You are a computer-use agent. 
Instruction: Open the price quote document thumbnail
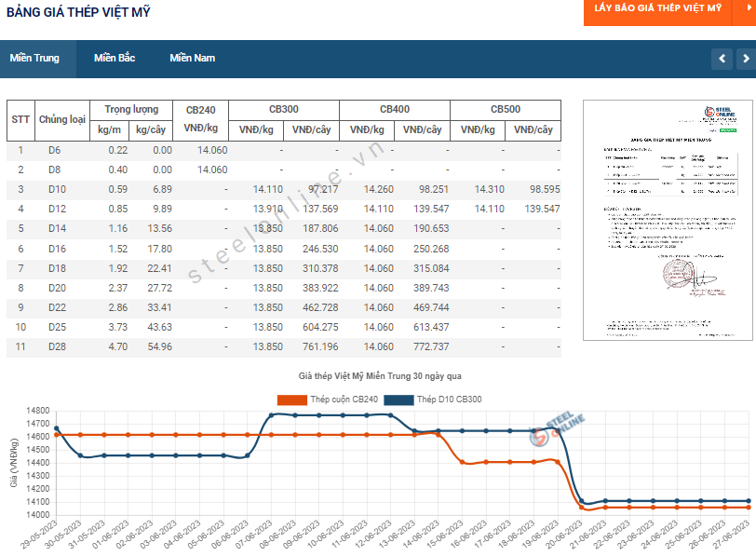pyautogui.click(x=668, y=220)
